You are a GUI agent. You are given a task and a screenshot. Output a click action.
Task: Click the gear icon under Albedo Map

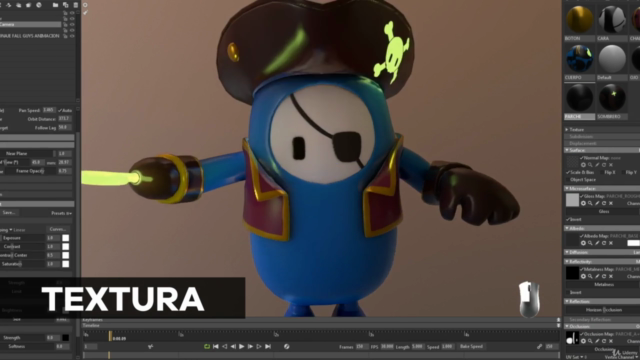[583, 243]
